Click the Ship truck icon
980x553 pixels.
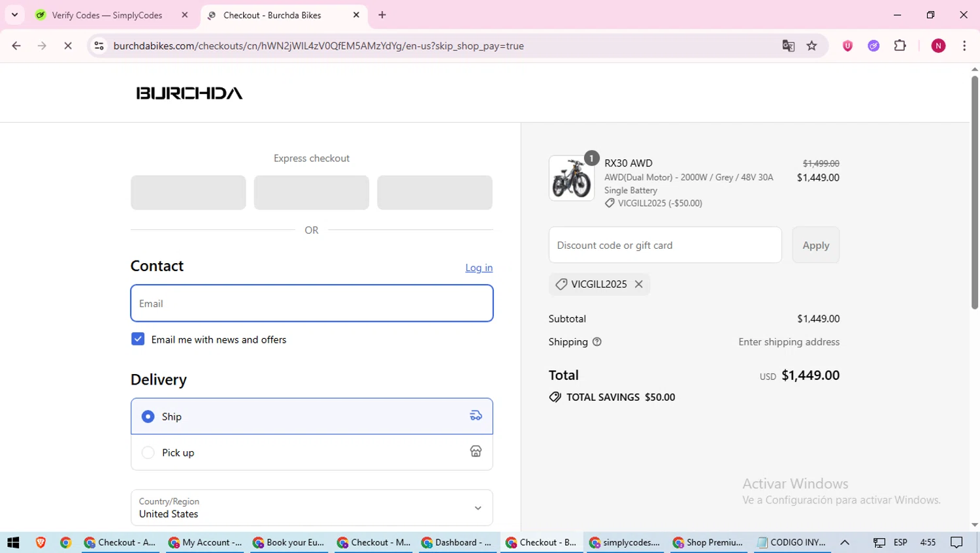pos(476,416)
